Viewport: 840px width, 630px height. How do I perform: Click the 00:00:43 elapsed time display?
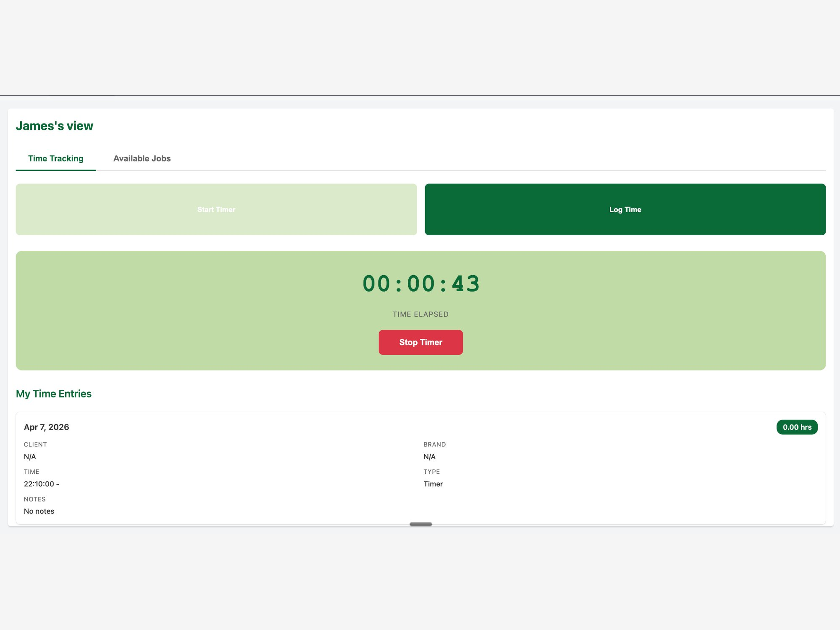point(421,284)
